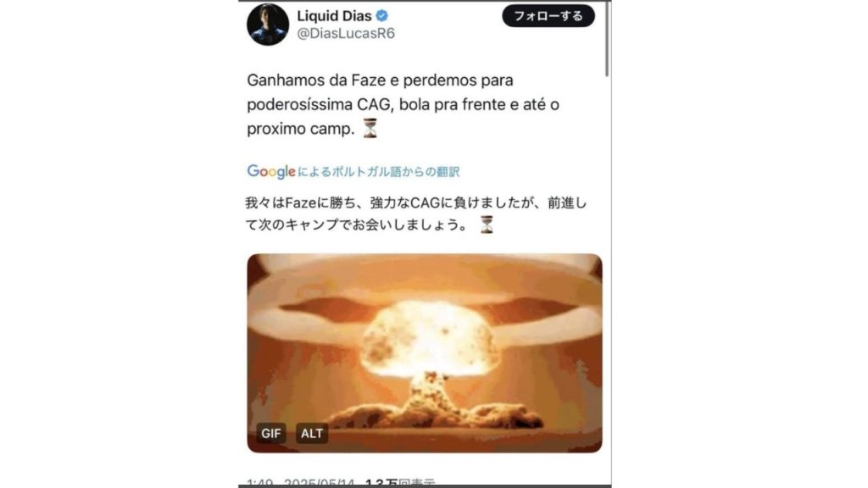Viewport: 868px width, 488px height.
Task: Open the Liquid Dias display name
Action: [334, 15]
